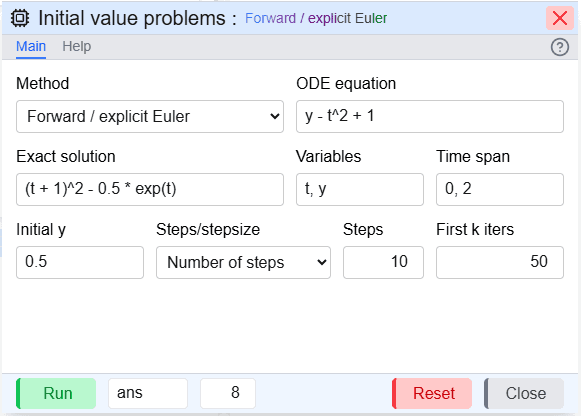The image size is (581, 416).
Task: Open the help question mark icon
Action: tap(560, 47)
